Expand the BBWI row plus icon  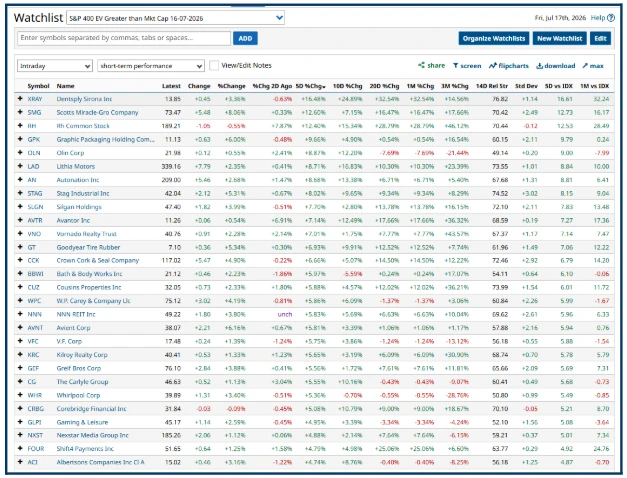point(20,274)
